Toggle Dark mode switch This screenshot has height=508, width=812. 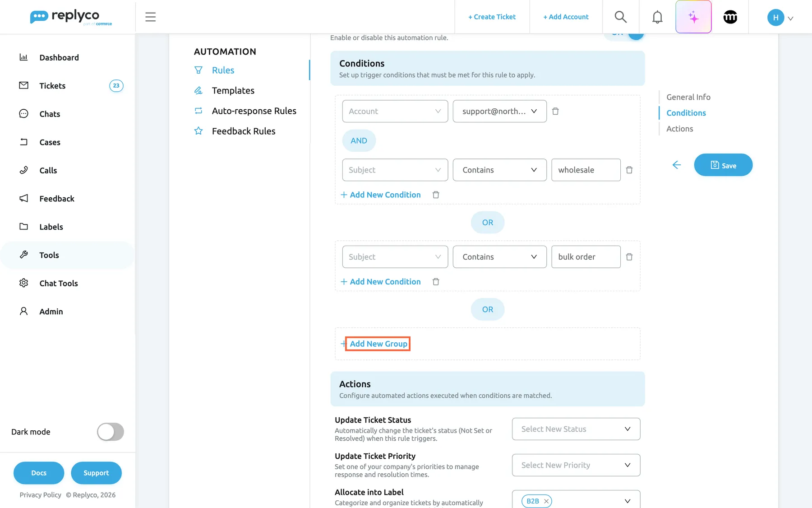click(111, 432)
